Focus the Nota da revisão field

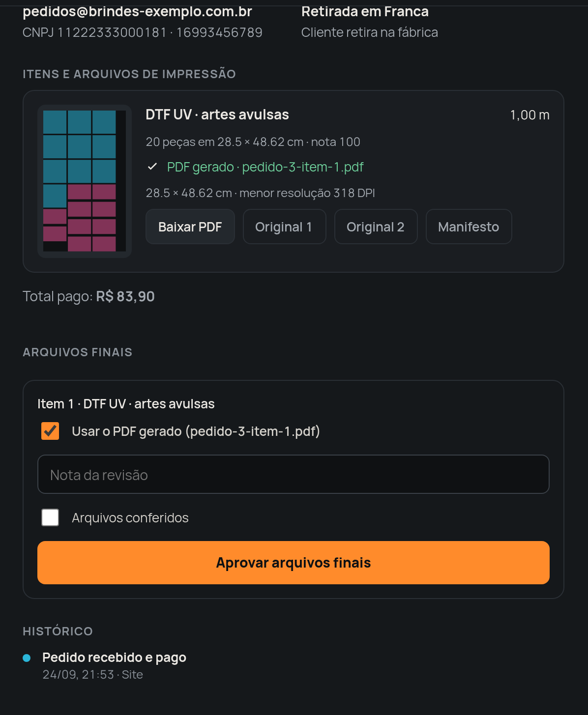point(294,474)
